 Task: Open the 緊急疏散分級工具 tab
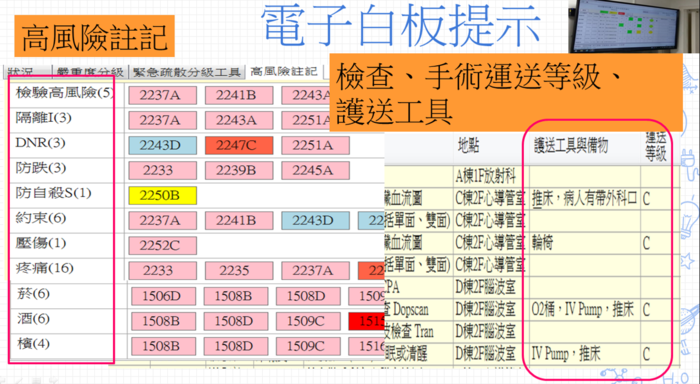click(x=187, y=72)
